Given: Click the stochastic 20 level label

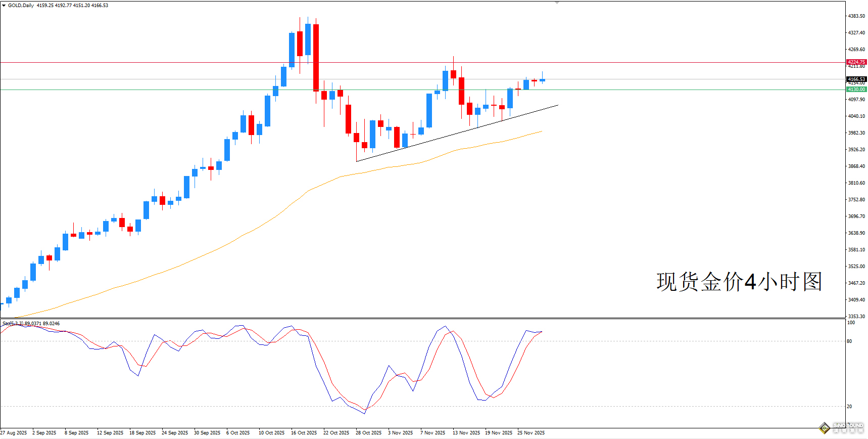Looking at the screenshot, I should [x=849, y=407].
